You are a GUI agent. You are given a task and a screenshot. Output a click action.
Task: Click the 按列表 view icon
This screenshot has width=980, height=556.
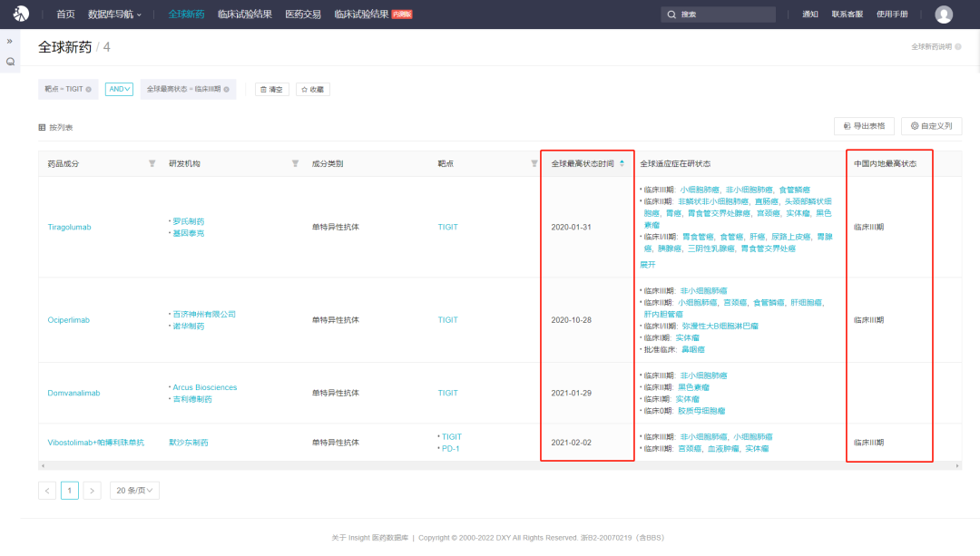(x=42, y=128)
